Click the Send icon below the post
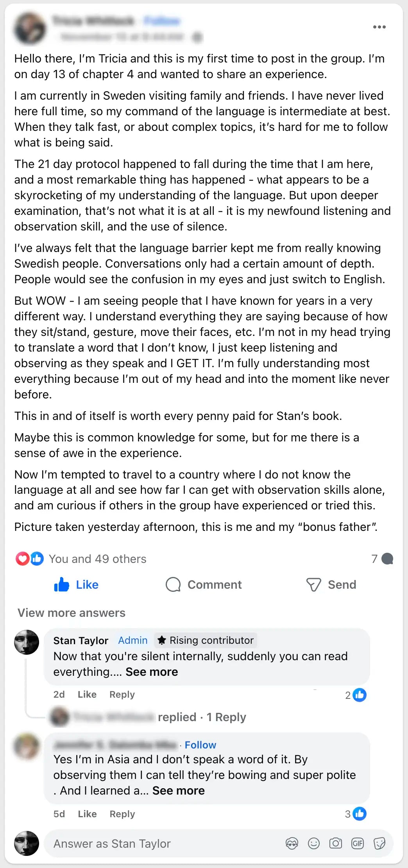The width and height of the screenshot is (408, 868). (x=313, y=585)
